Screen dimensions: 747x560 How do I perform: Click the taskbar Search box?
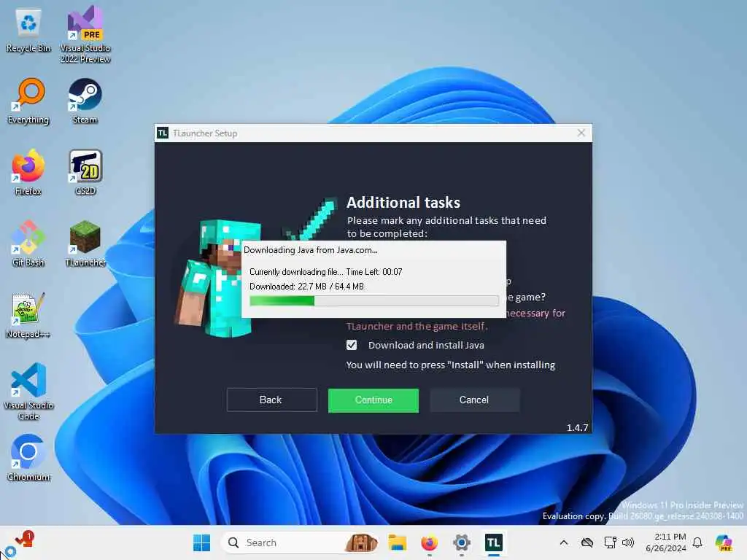pos(300,542)
